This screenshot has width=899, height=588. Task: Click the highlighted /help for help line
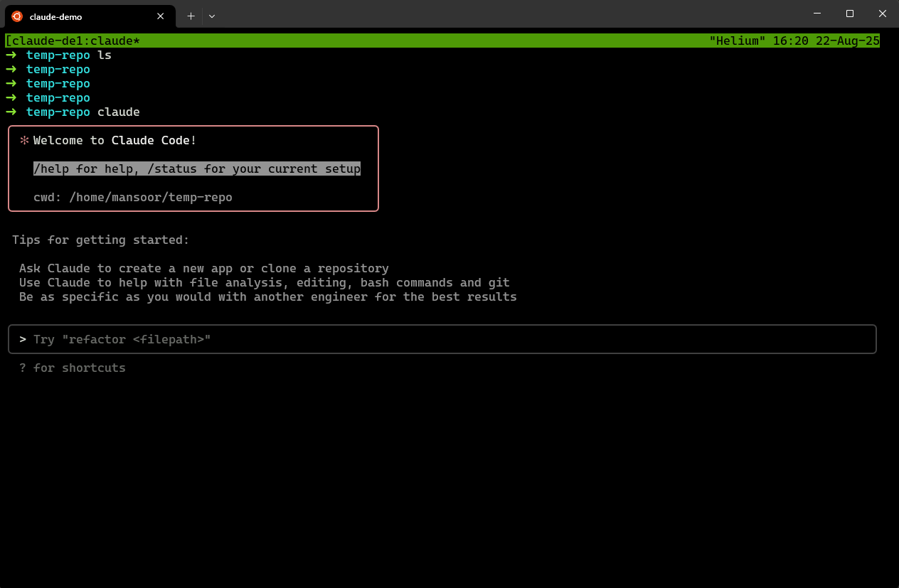click(197, 169)
